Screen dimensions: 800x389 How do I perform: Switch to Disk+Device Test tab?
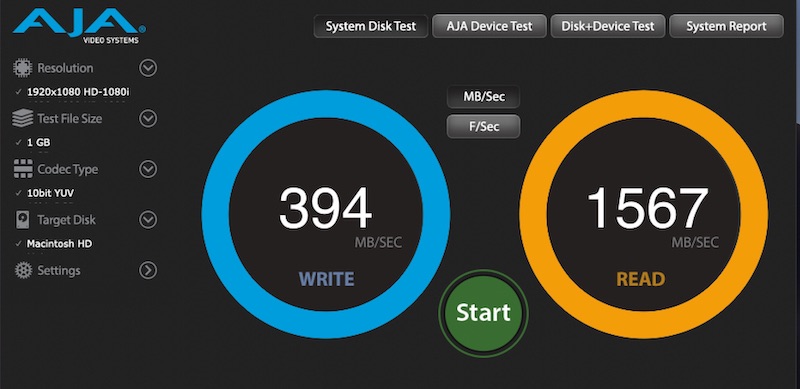608,26
